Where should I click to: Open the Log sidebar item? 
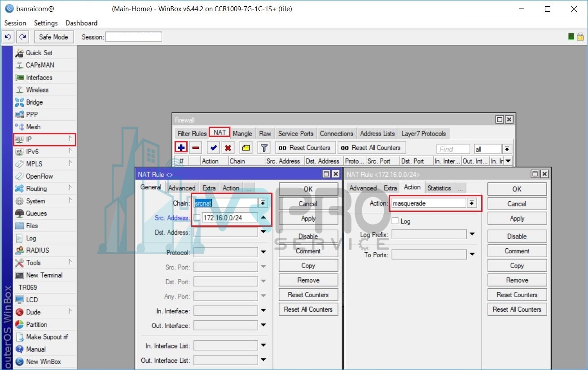(31, 238)
